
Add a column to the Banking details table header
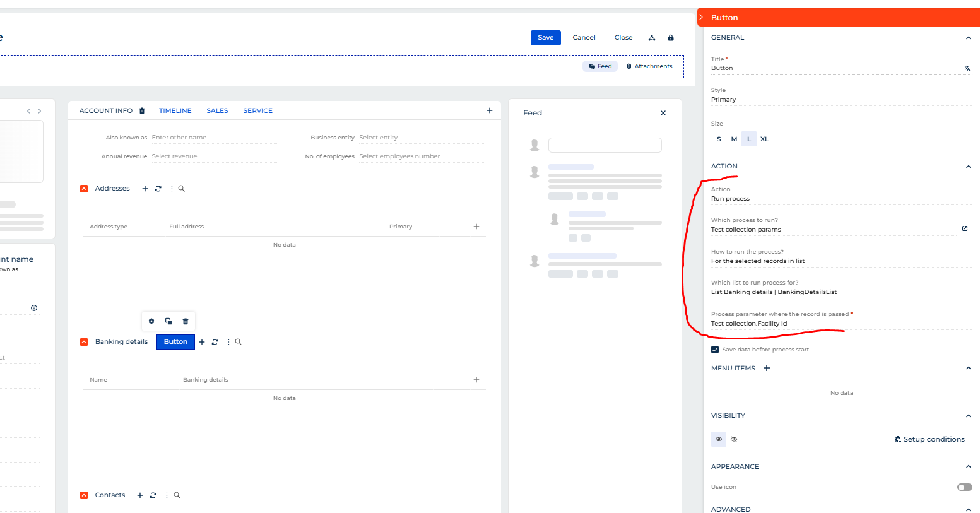pyautogui.click(x=476, y=380)
